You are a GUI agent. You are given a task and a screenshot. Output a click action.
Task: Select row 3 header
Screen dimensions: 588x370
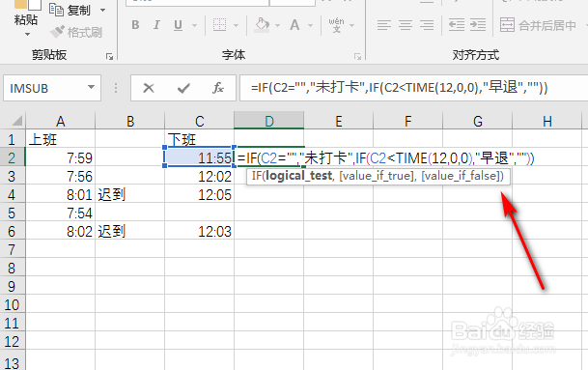pos(12,177)
